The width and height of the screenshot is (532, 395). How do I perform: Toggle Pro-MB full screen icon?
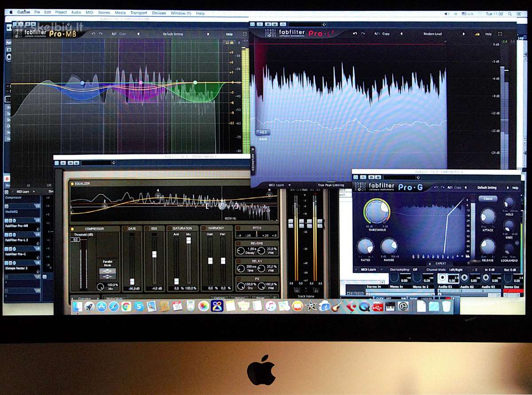(x=245, y=34)
